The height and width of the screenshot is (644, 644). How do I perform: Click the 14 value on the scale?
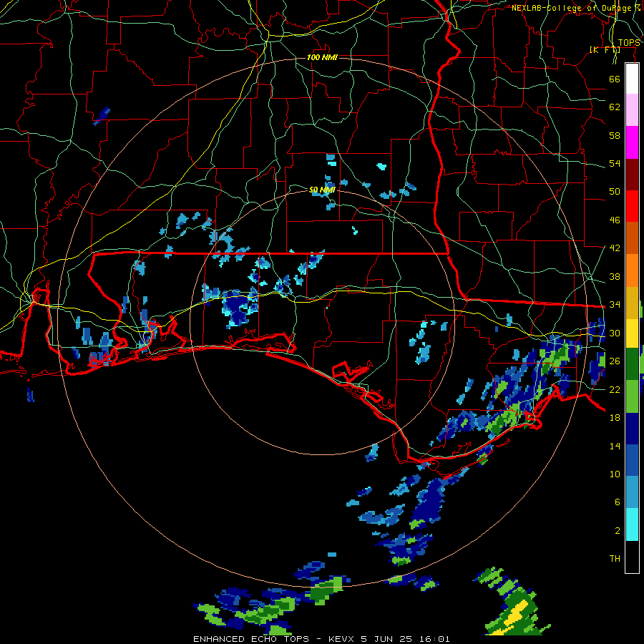pos(615,446)
